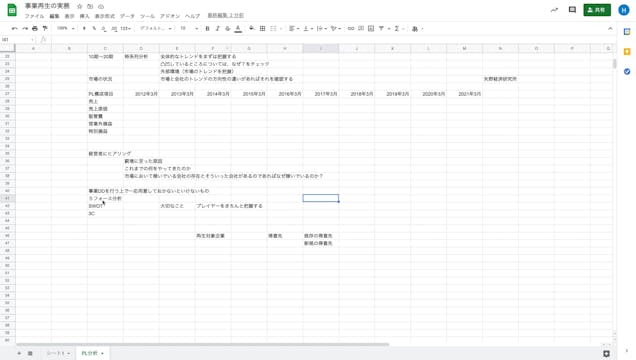Screen dimensions: 636x360
Task: Undo the last action
Action: 15,28
